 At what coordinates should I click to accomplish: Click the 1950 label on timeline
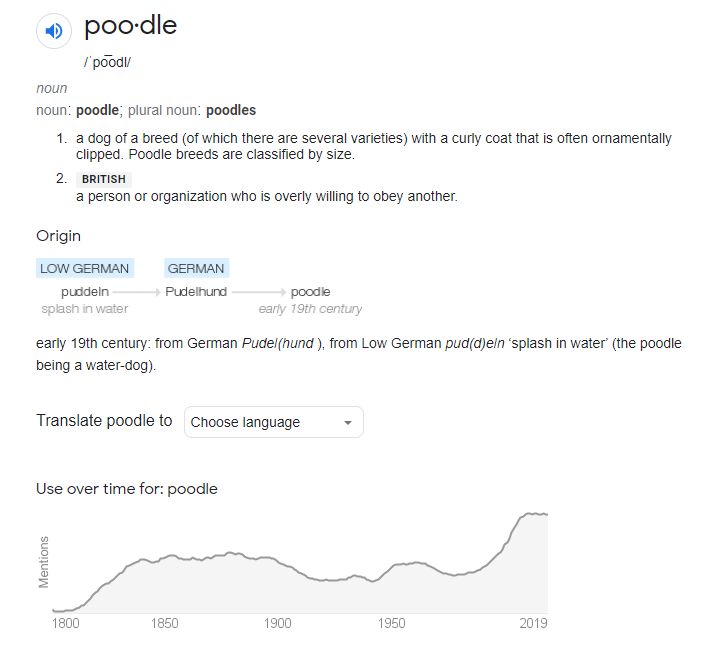click(392, 624)
